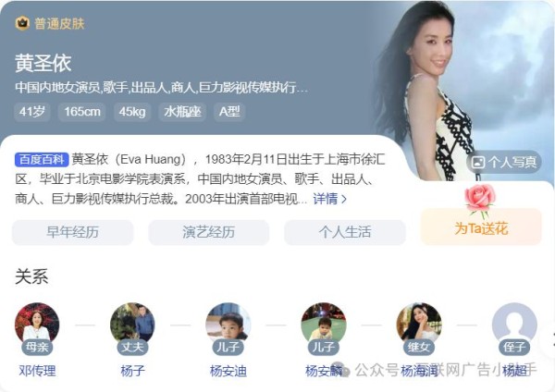Open the 个人写真 photo gallery icon
The width and height of the screenshot is (555, 392).
(478, 163)
